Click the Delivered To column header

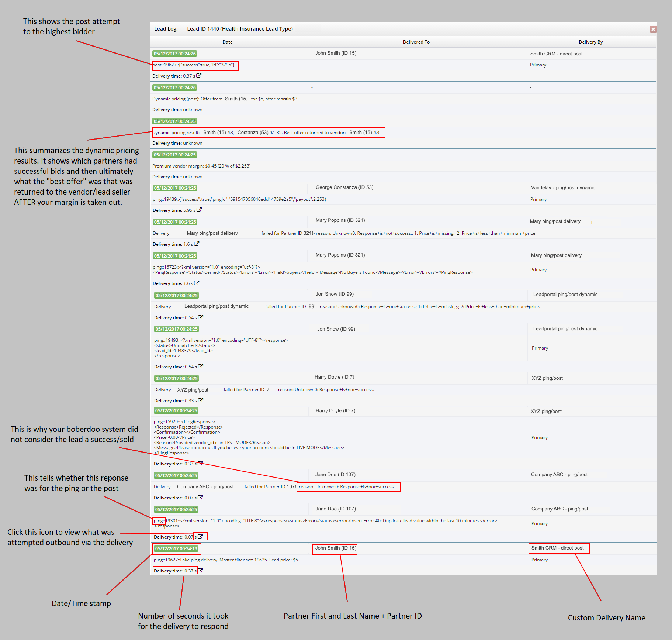[416, 42]
